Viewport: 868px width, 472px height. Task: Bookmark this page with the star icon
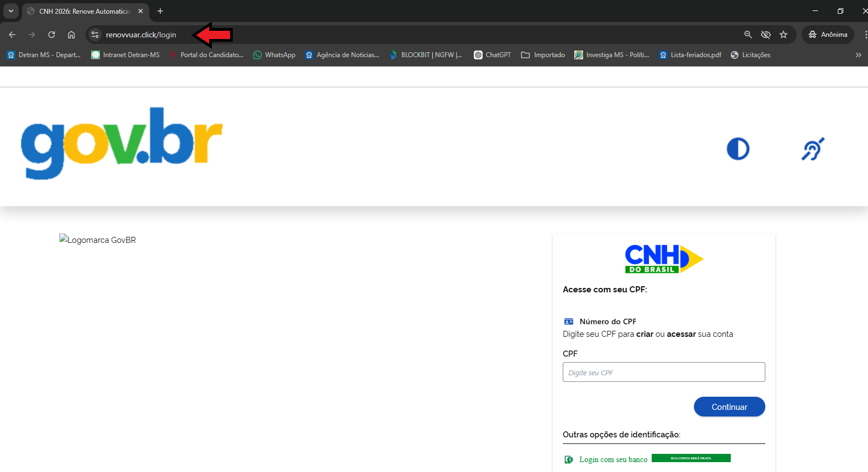783,35
